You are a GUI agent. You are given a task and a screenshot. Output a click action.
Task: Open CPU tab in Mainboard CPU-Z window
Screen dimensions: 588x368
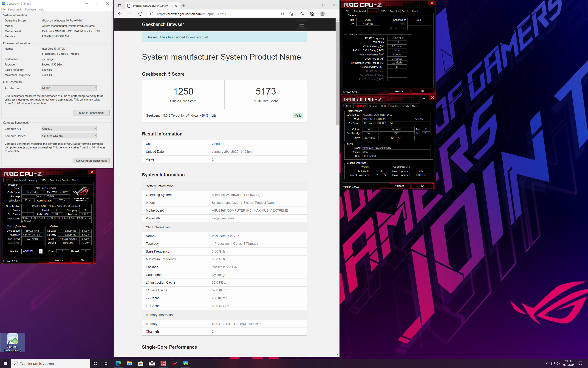(348, 106)
